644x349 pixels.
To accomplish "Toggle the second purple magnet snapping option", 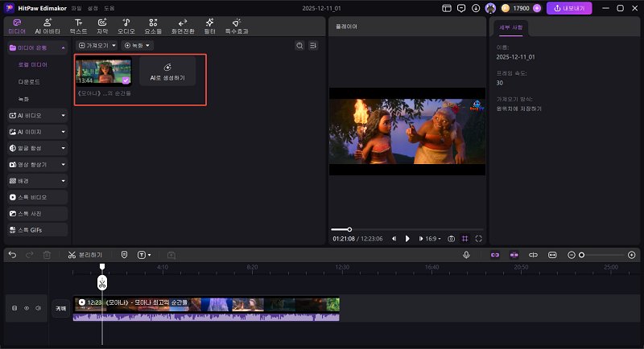I will point(514,255).
